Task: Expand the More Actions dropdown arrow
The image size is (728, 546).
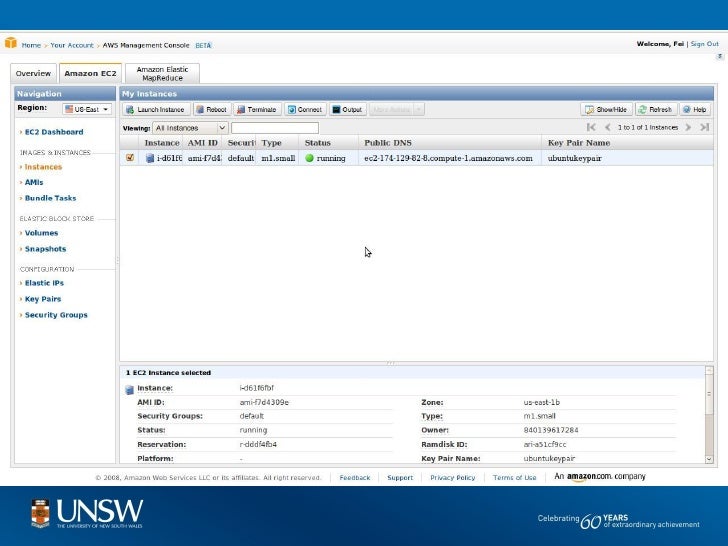Action: pyautogui.click(x=419, y=110)
